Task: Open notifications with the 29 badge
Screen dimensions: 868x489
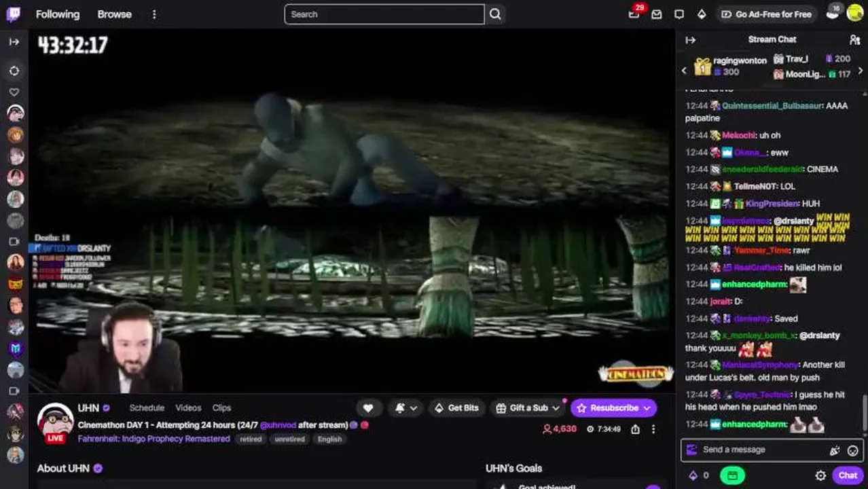Action: [634, 14]
